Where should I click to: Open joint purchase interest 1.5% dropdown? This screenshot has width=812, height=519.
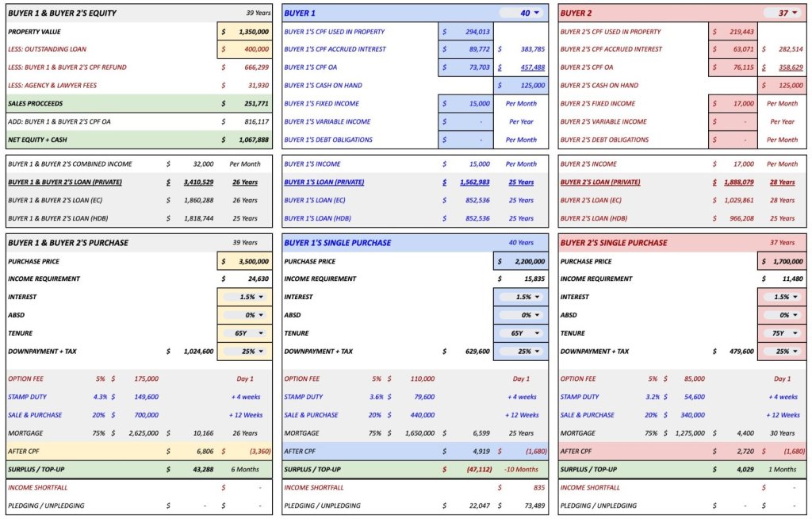pyautogui.click(x=245, y=297)
